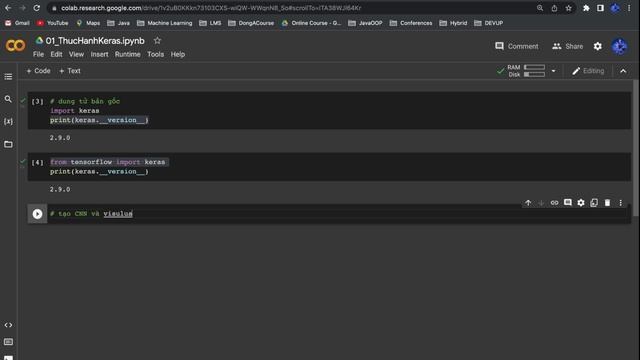The image size is (640, 360).
Task: Copy link to cell
Action: (x=554, y=203)
